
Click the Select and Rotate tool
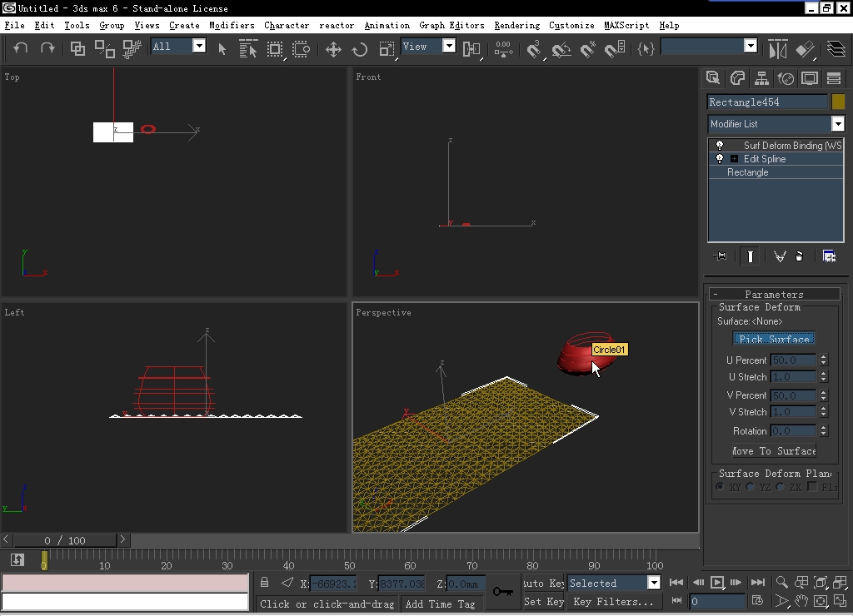click(x=360, y=49)
